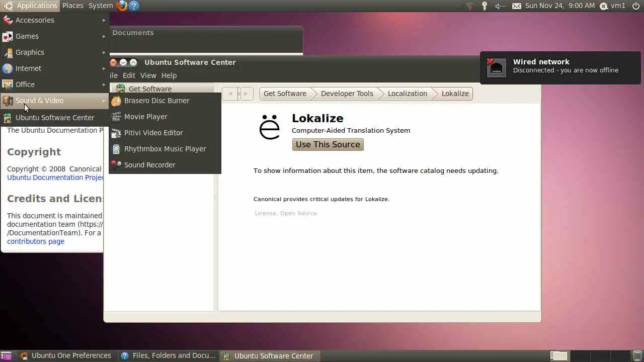The height and width of the screenshot is (362, 644).
Task: Expand the Games submenu arrow
Action: click(104, 36)
